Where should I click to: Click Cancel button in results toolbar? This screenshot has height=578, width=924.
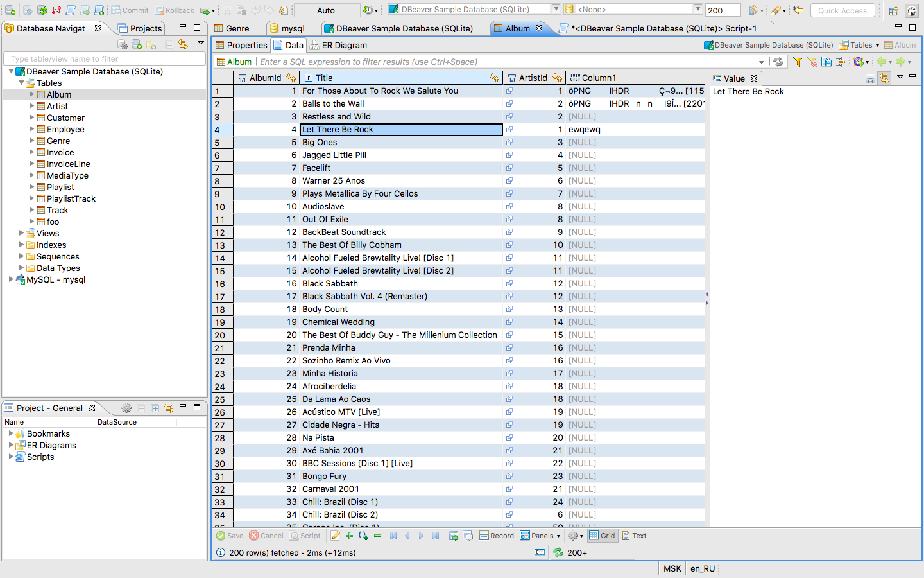tap(266, 536)
